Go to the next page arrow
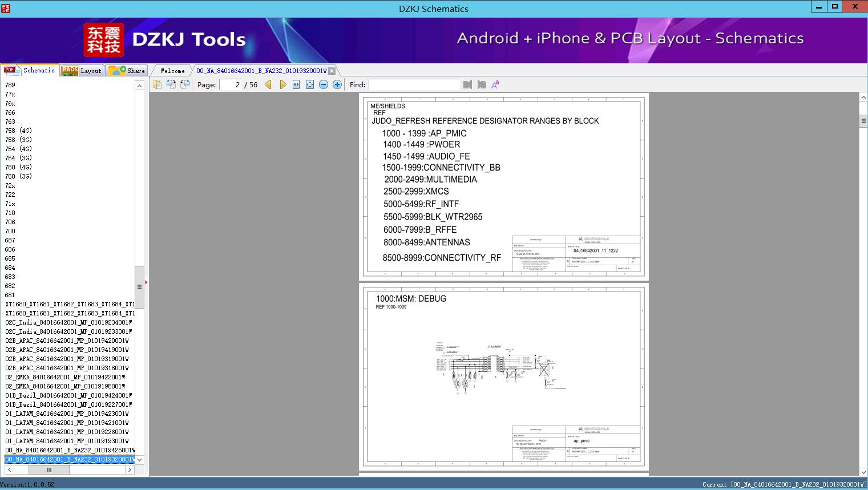The image size is (868, 490). [282, 84]
